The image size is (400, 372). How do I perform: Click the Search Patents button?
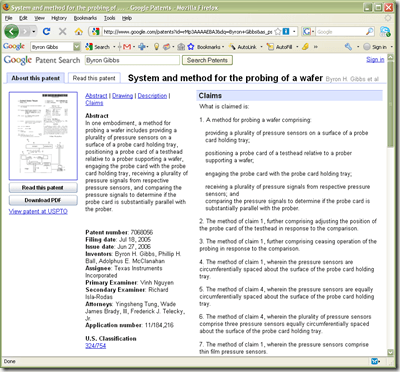click(x=207, y=60)
